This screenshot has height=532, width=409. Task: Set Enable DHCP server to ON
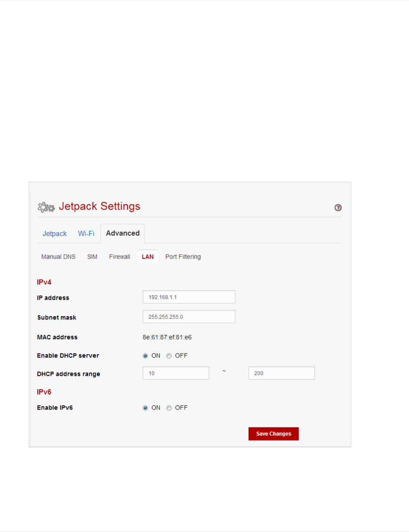pos(145,356)
